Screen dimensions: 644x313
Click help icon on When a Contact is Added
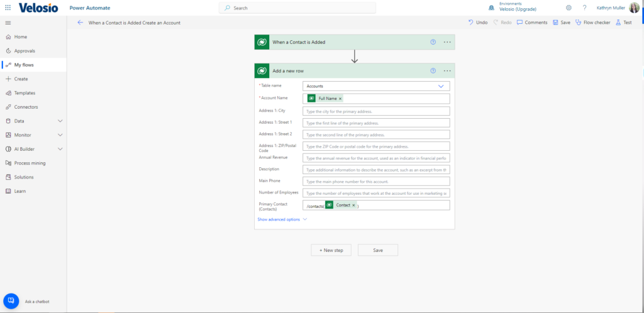[433, 42]
